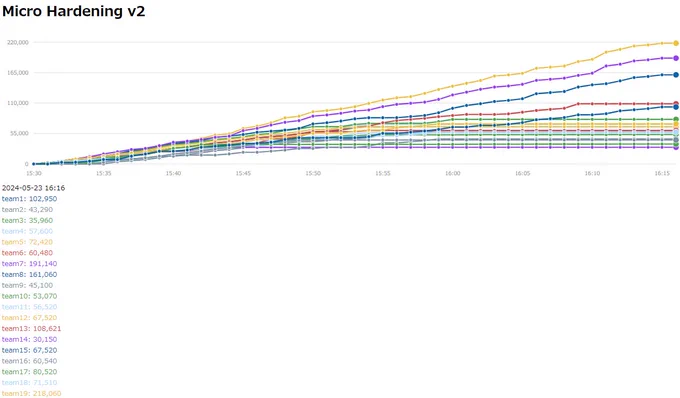
Task: Click the 16:10 x-axis label
Action: click(x=592, y=173)
